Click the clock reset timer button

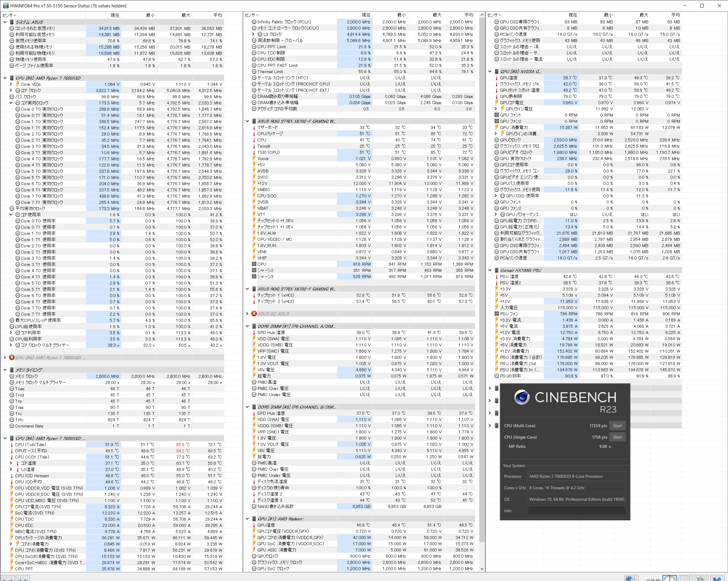(x=669, y=578)
